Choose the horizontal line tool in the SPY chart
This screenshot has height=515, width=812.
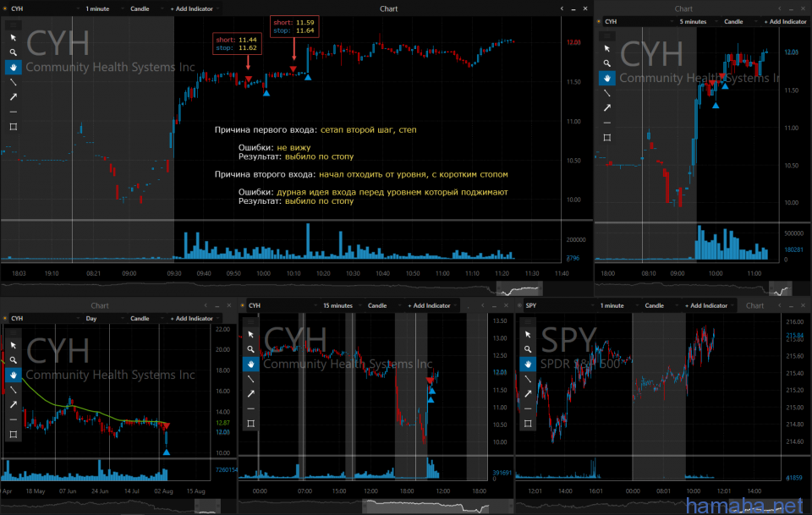point(528,409)
